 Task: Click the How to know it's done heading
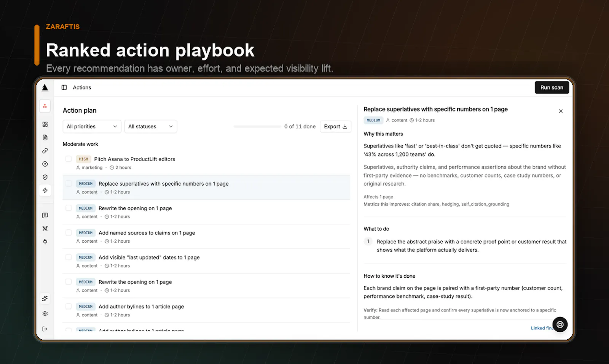click(x=389, y=276)
